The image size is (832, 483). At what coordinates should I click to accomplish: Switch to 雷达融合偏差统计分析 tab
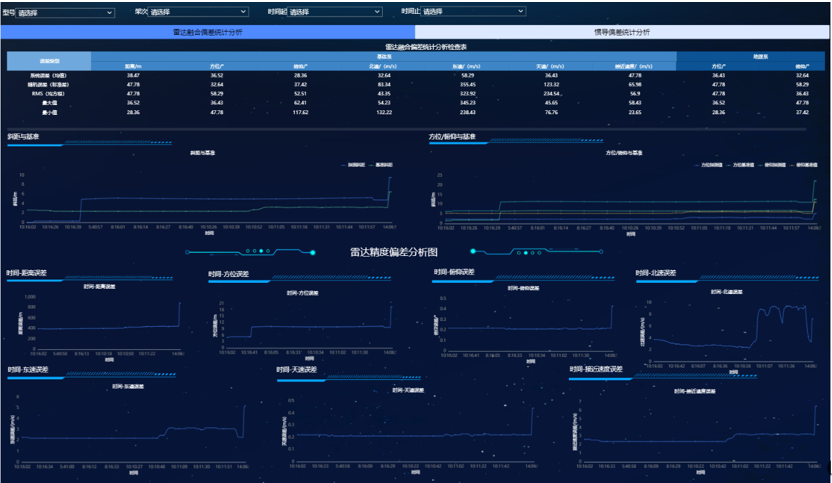click(x=208, y=32)
